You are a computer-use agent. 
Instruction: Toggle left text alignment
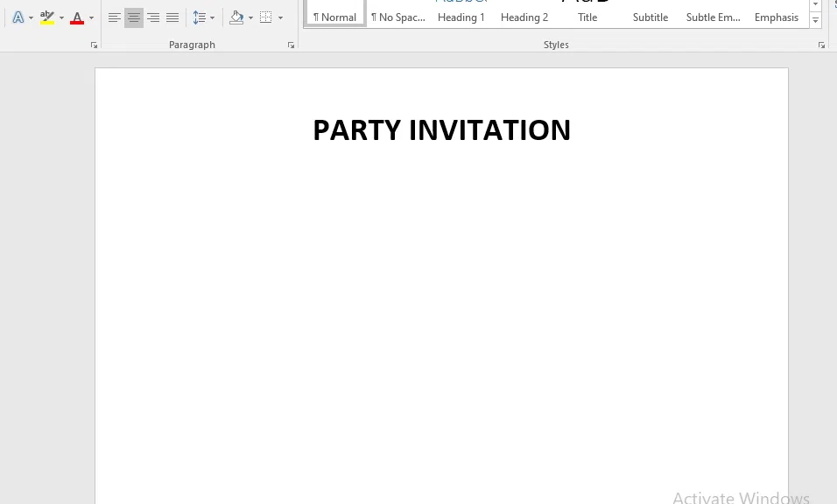click(x=115, y=17)
